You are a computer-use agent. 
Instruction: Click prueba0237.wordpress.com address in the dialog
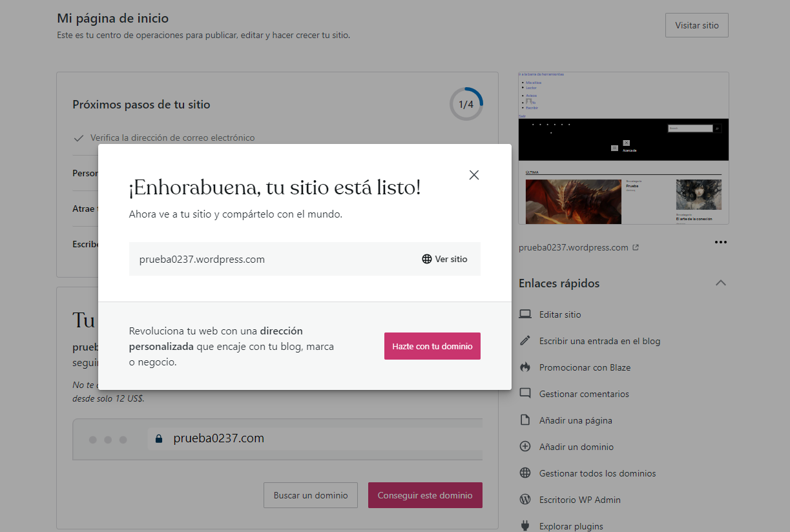202,259
